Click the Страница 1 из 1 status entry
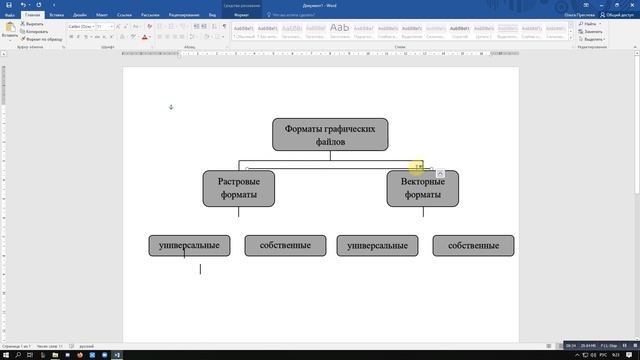Viewport: 640px width, 360px height. point(16,346)
